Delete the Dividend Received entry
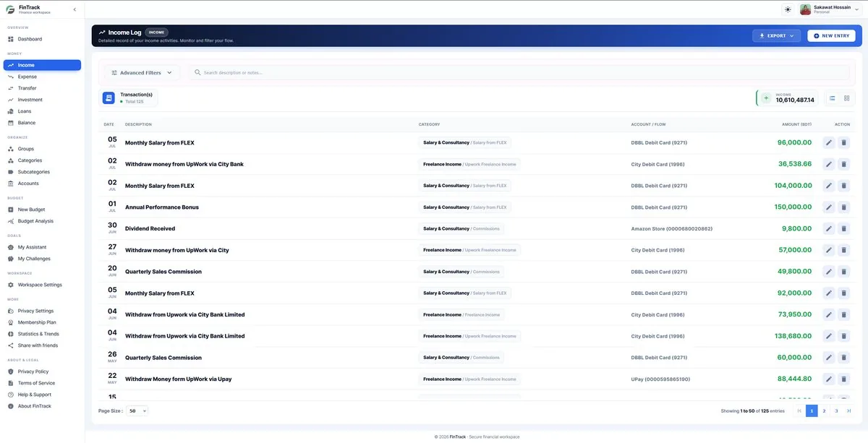Screen dimensions: 868x443 (843, 228)
